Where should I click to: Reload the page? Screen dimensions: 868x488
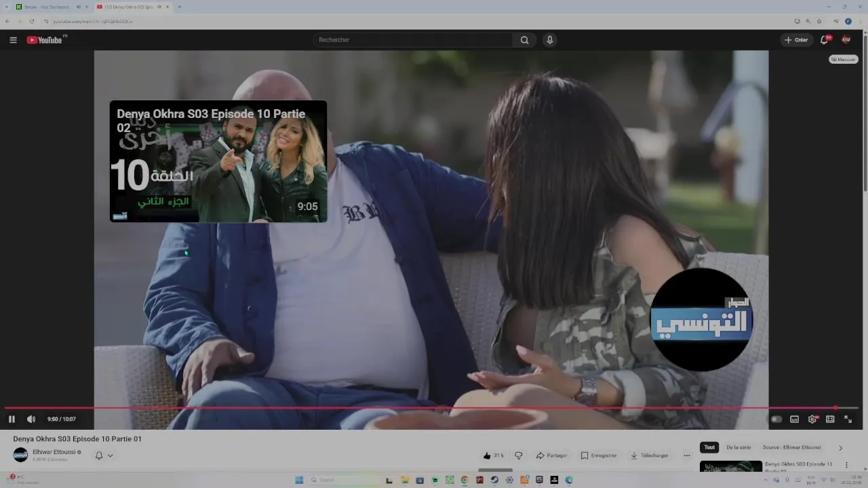(x=31, y=21)
